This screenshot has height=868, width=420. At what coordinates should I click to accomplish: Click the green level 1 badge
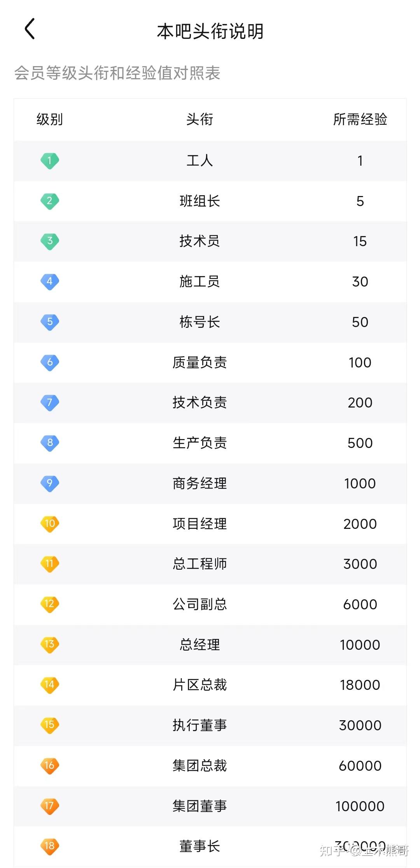50,161
